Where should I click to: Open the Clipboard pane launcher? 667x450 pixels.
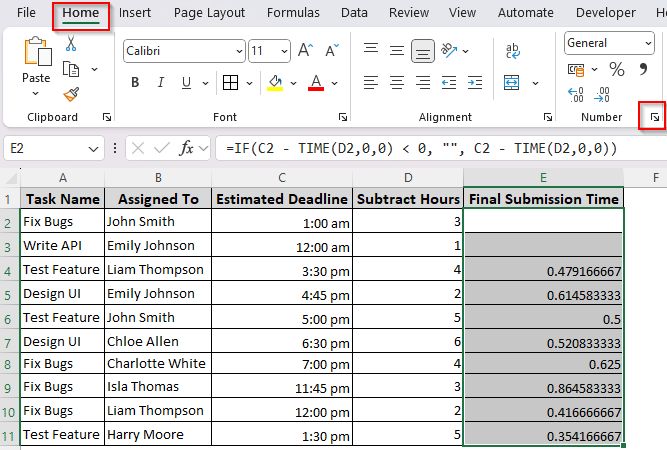click(x=107, y=117)
